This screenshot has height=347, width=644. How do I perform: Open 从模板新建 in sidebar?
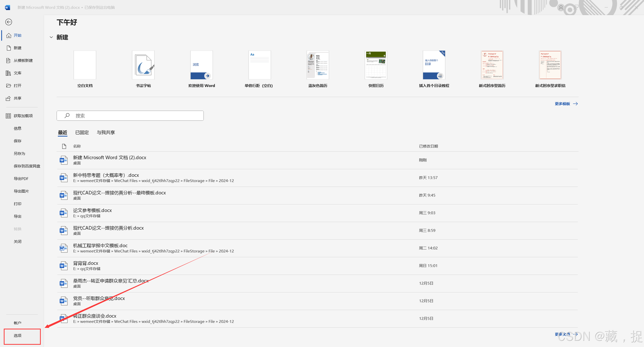coord(23,61)
